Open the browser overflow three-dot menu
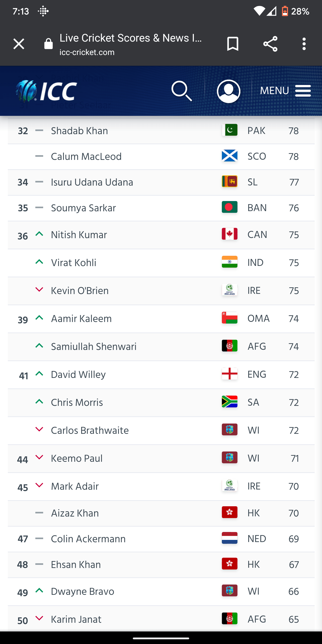Screen dimensions: 322x644 click(304, 44)
